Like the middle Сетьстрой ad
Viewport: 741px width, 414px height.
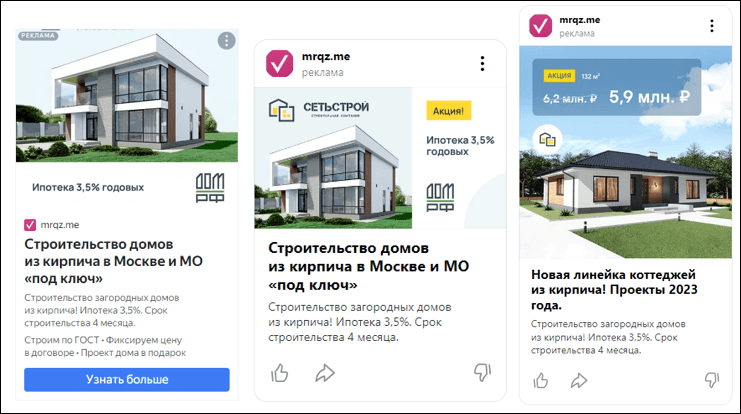[279, 373]
